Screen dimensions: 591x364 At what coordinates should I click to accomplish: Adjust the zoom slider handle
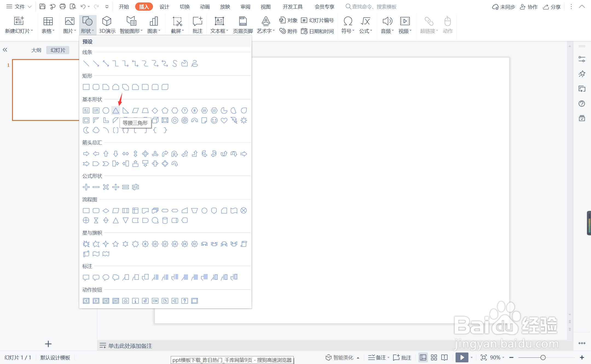pos(543,357)
